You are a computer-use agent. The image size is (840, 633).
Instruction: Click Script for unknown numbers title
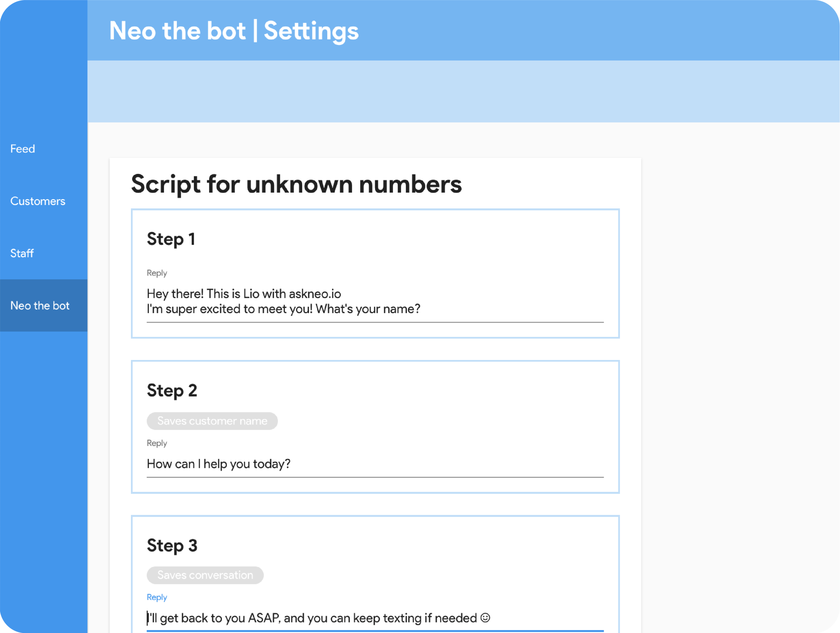[296, 184]
